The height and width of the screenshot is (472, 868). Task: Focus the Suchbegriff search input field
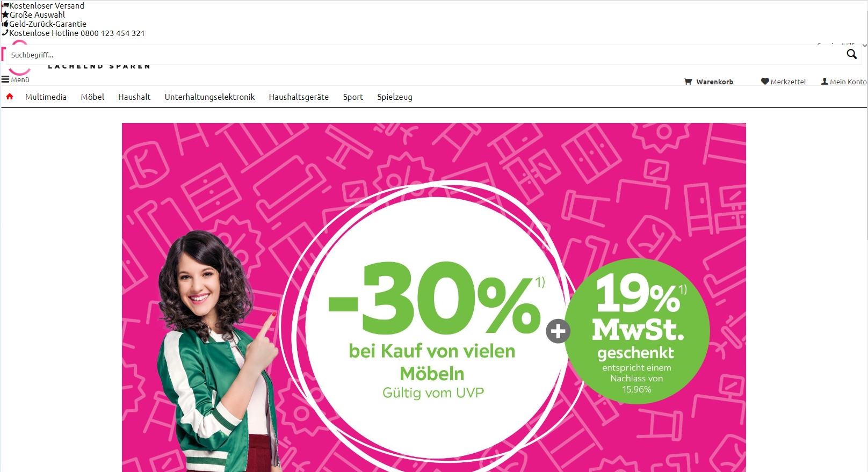424,55
